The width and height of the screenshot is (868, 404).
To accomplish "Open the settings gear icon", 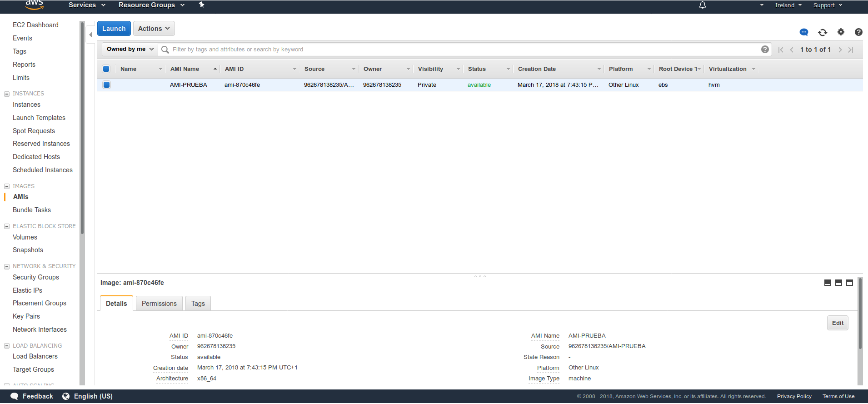I will click(x=841, y=32).
